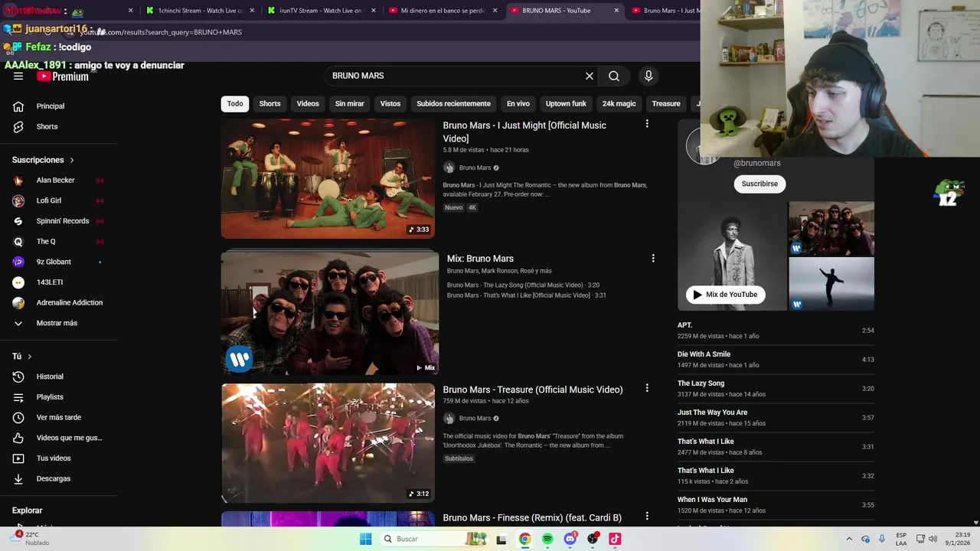Start voice search with microphone icon
The height and width of the screenshot is (551, 980).
click(648, 76)
